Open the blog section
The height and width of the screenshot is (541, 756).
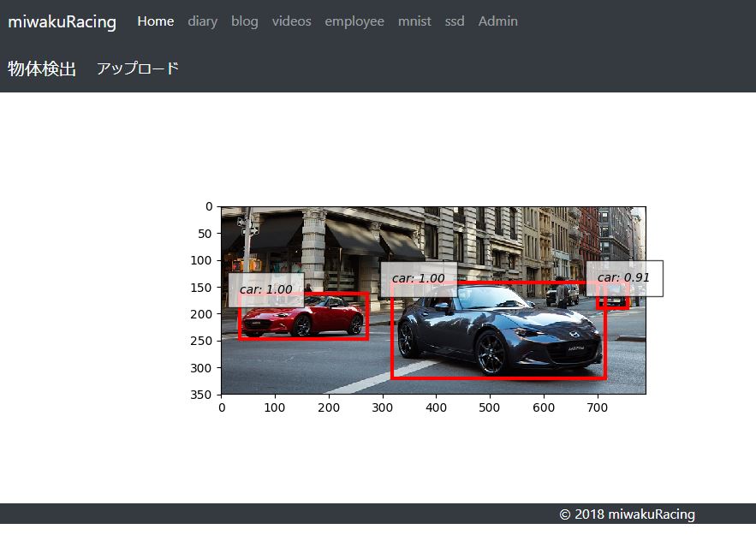244,21
